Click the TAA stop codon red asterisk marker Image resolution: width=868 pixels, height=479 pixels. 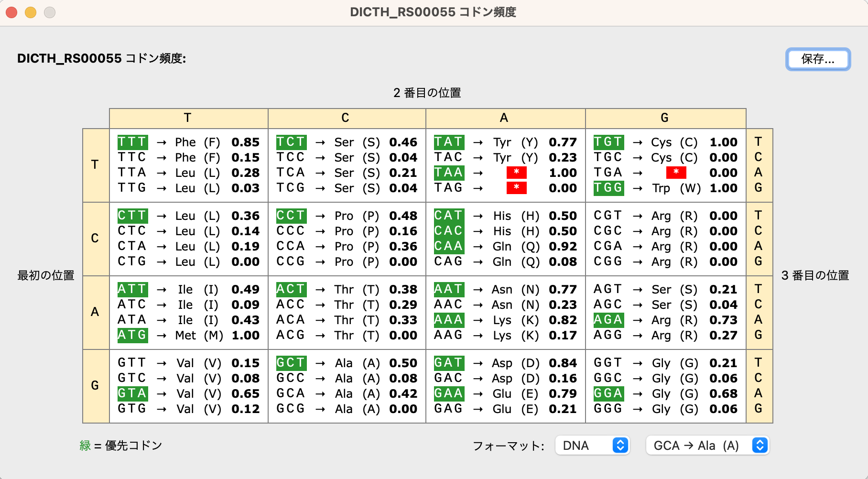[516, 173]
